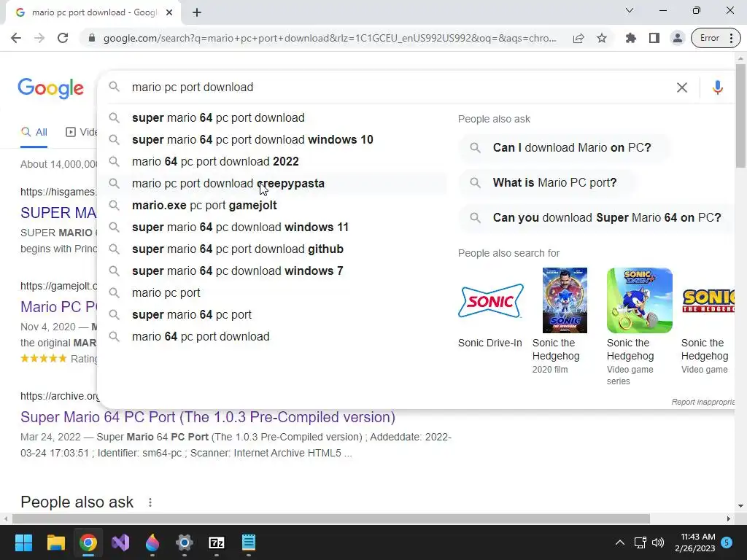Viewport: 747px width, 560px height.
Task: Open the Chrome three-dot menu
Action: coord(731,38)
